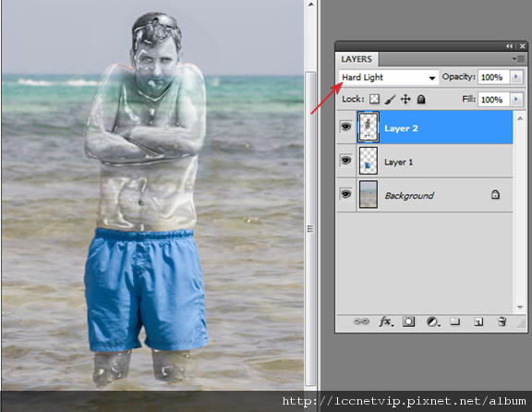532x412 pixels.
Task: Click the Opacity value field
Action: pyautogui.click(x=493, y=78)
